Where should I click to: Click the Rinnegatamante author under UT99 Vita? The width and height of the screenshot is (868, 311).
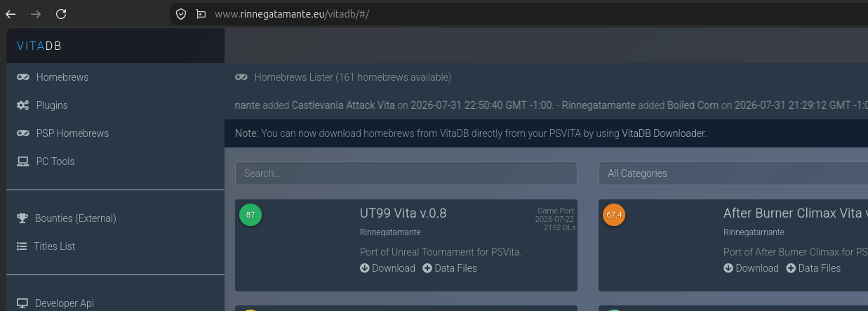click(390, 232)
